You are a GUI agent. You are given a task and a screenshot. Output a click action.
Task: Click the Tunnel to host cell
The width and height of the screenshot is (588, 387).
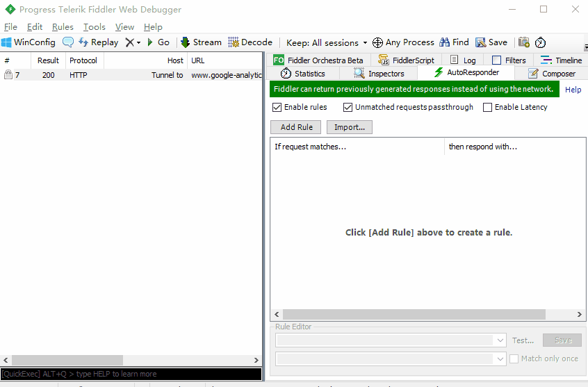click(x=168, y=75)
